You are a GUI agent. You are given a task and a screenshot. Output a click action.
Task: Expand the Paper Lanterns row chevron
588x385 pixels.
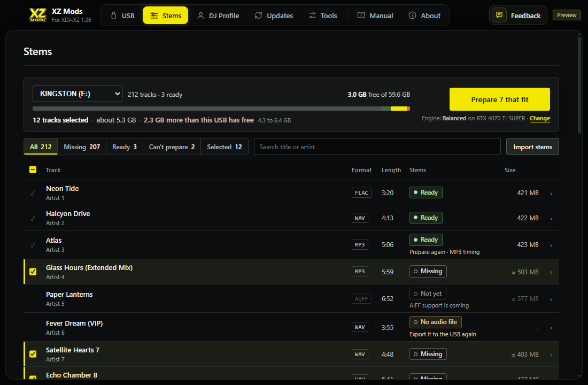(551, 299)
